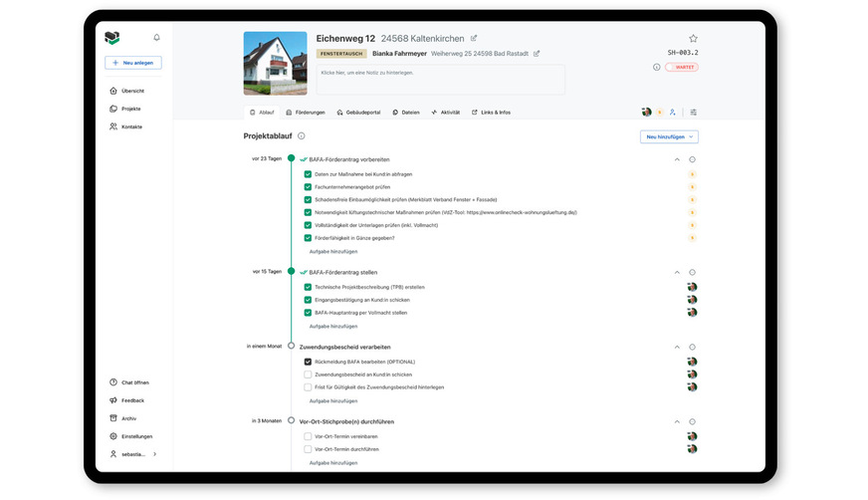The image size is (868, 500).
Task: Open status circle for BAFA-Förderantrag stellen
Action: [692, 273]
